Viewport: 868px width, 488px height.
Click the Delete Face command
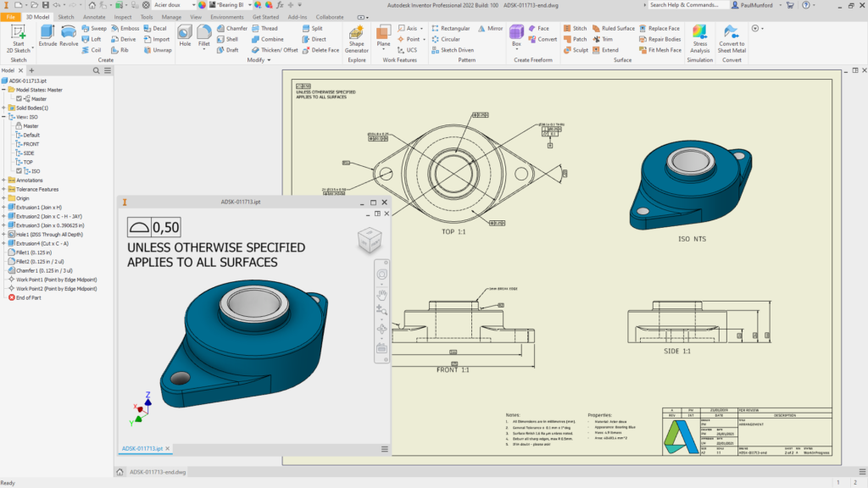[320, 50]
